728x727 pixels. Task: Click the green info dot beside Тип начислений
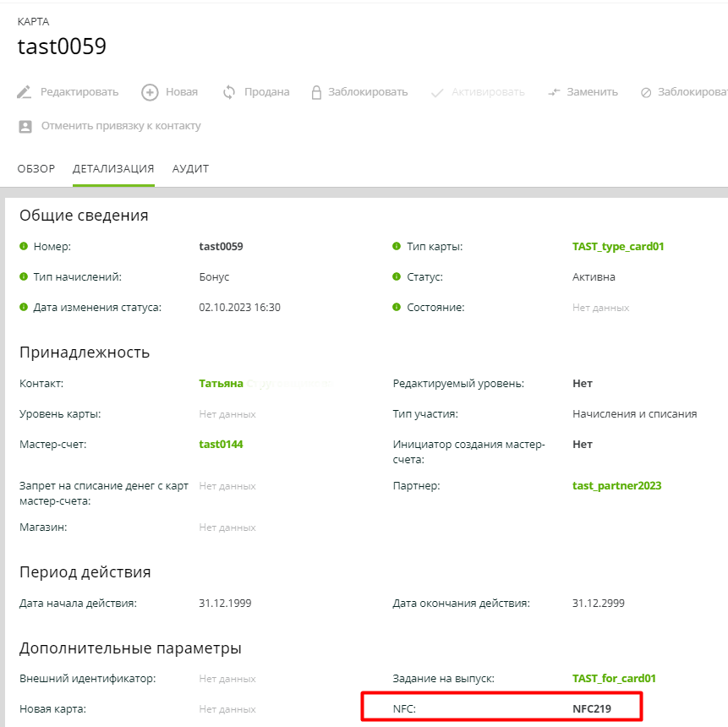tap(24, 277)
